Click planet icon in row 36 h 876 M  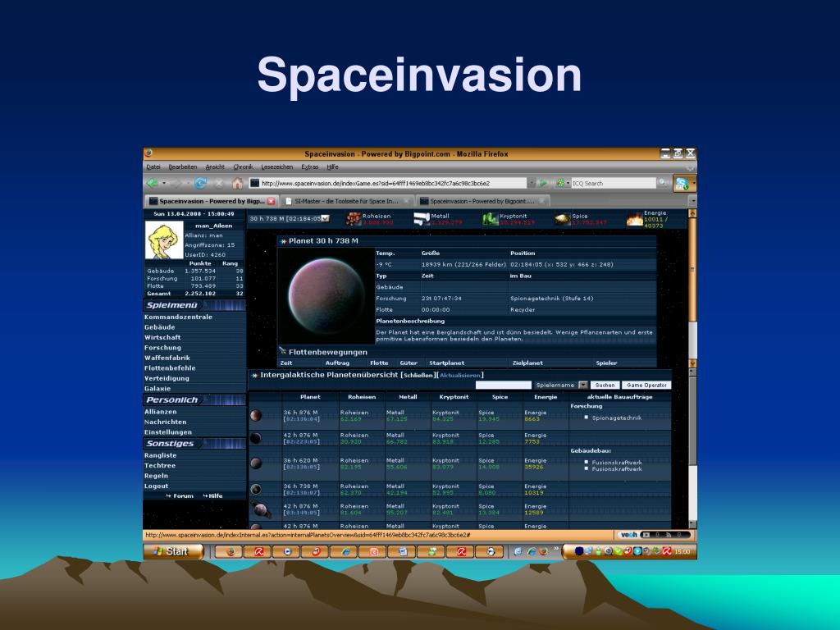click(x=256, y=415)
